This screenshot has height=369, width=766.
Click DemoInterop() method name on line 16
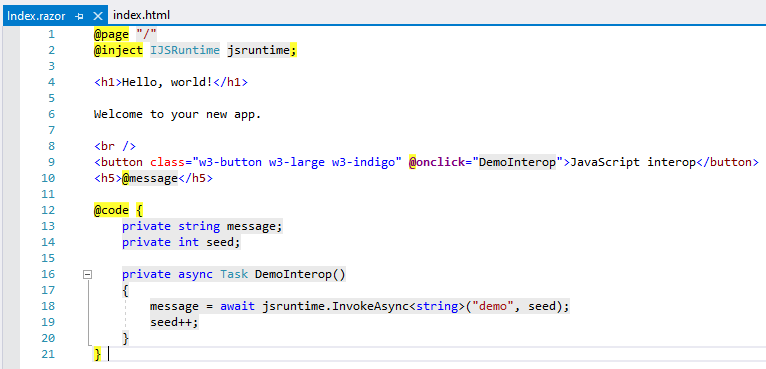tap(300, 274)
